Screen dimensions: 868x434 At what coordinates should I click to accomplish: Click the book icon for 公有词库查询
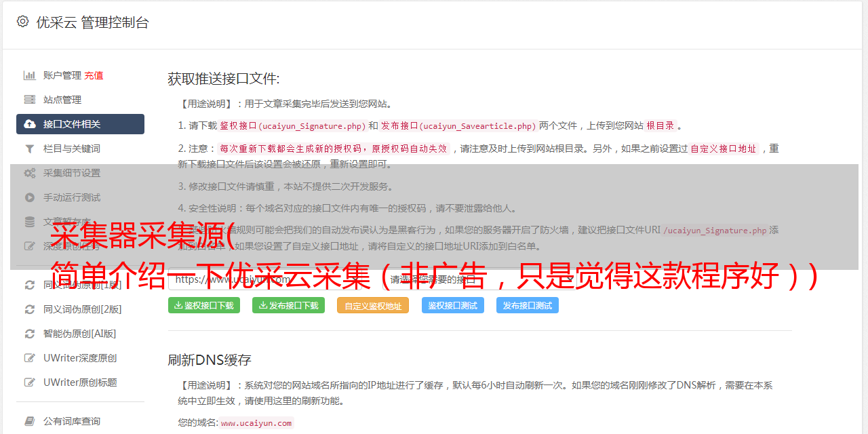[30, 421]
